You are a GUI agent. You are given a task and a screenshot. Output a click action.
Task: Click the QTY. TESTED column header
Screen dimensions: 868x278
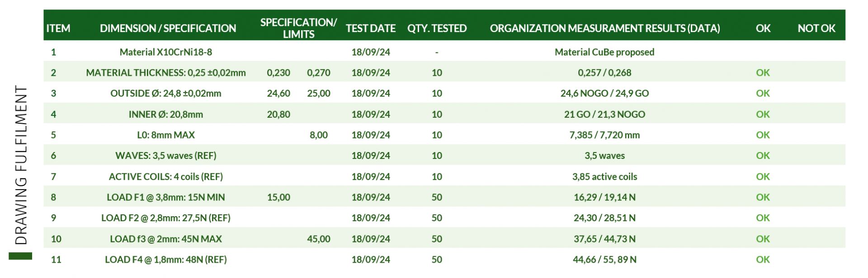coord(437,28)
